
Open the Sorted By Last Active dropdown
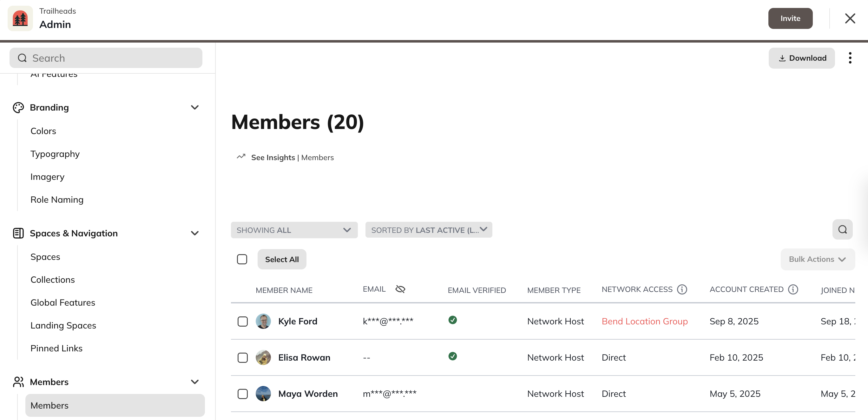428,230
